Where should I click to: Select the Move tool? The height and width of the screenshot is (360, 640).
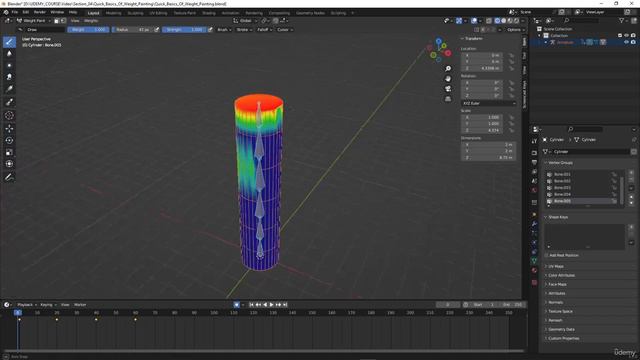pyautogui.click(x=9, y=128)
